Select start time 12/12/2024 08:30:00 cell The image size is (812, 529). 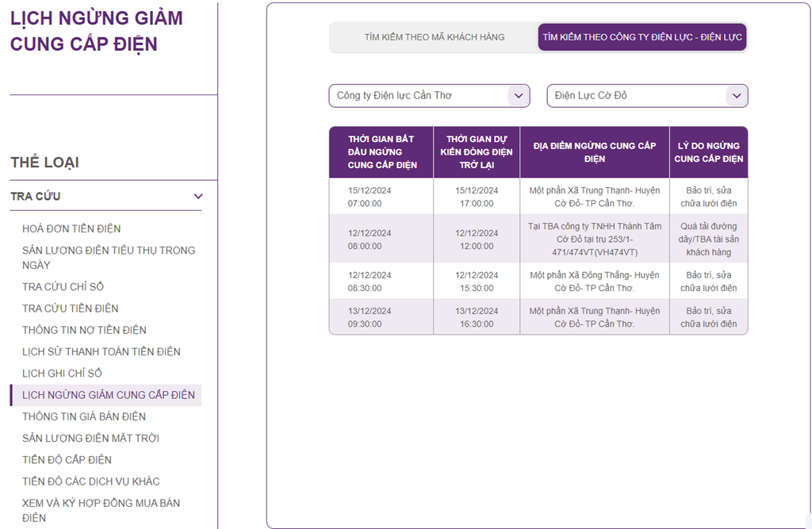381,282
